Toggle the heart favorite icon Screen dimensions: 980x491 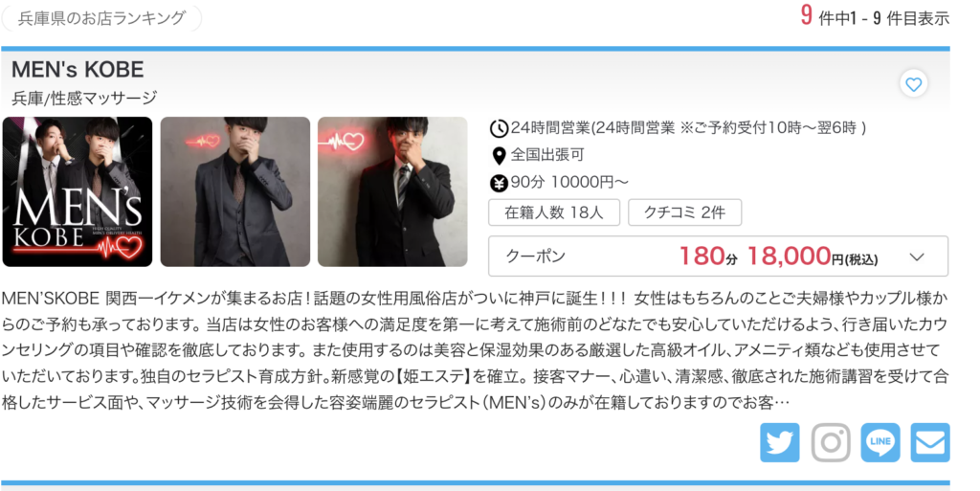[x=913, y=84]
